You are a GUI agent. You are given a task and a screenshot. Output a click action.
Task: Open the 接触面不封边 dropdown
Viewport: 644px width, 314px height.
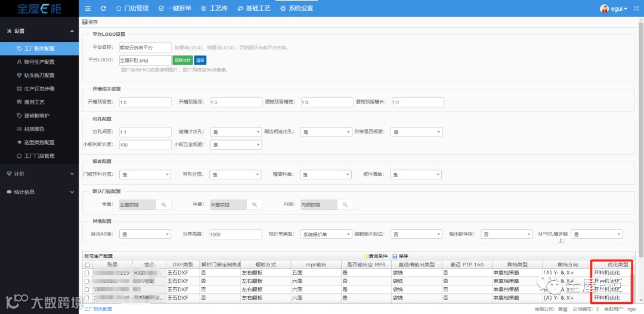416,234
